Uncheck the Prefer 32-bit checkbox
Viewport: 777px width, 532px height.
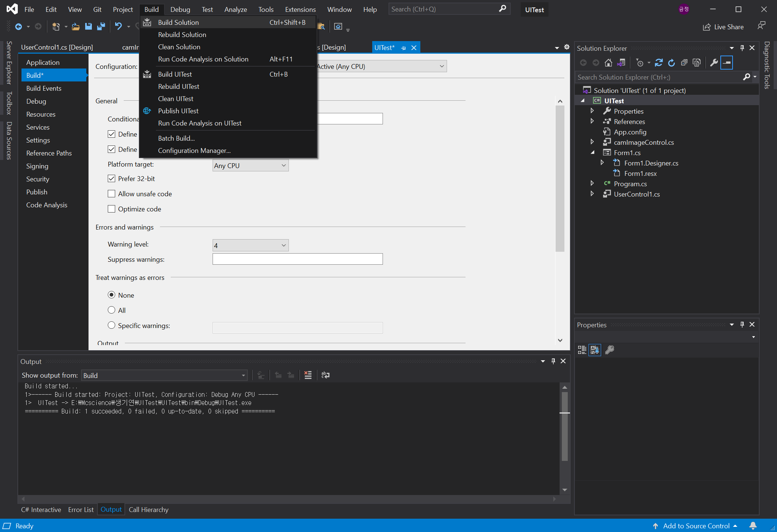point(111,178)
